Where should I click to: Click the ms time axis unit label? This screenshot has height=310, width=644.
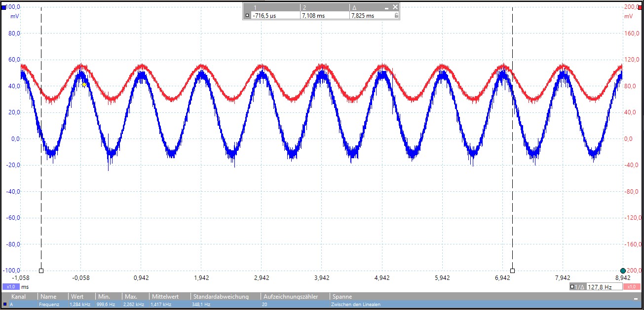coord(25,287)
